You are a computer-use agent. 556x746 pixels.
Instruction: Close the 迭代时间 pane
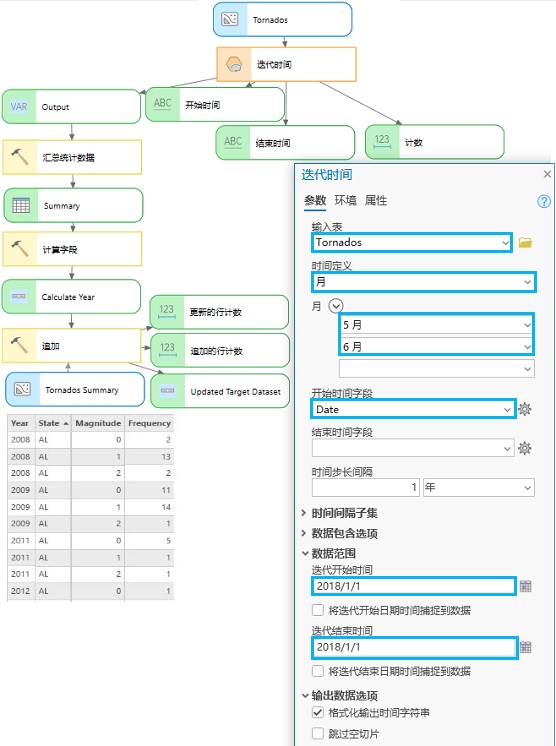click(x=547, y=174)
